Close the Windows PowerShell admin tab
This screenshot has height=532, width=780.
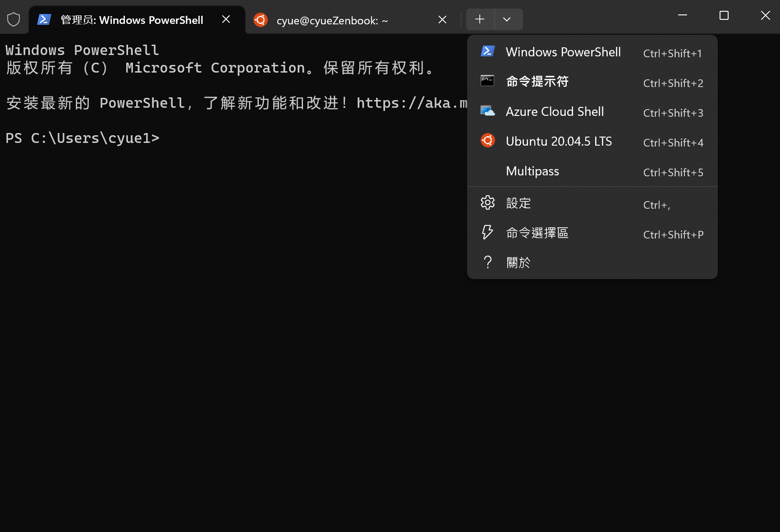pyautogui.click(x=226, y=19)
